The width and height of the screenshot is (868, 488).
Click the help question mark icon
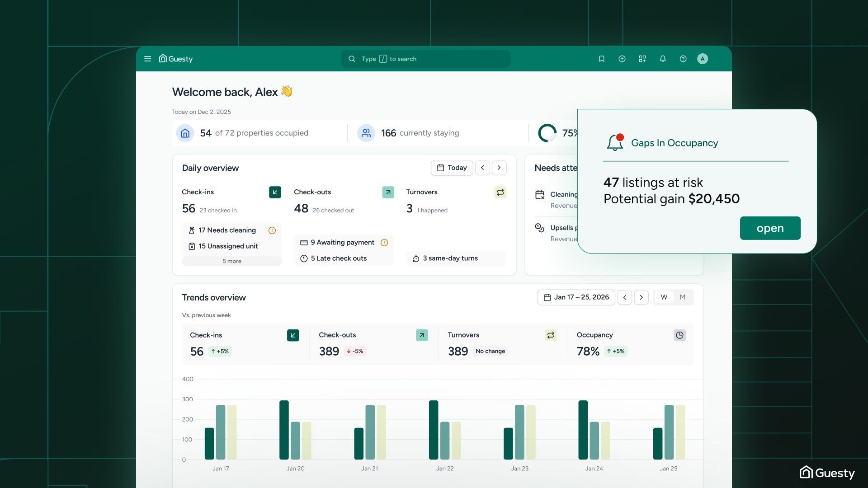point(683,59)
